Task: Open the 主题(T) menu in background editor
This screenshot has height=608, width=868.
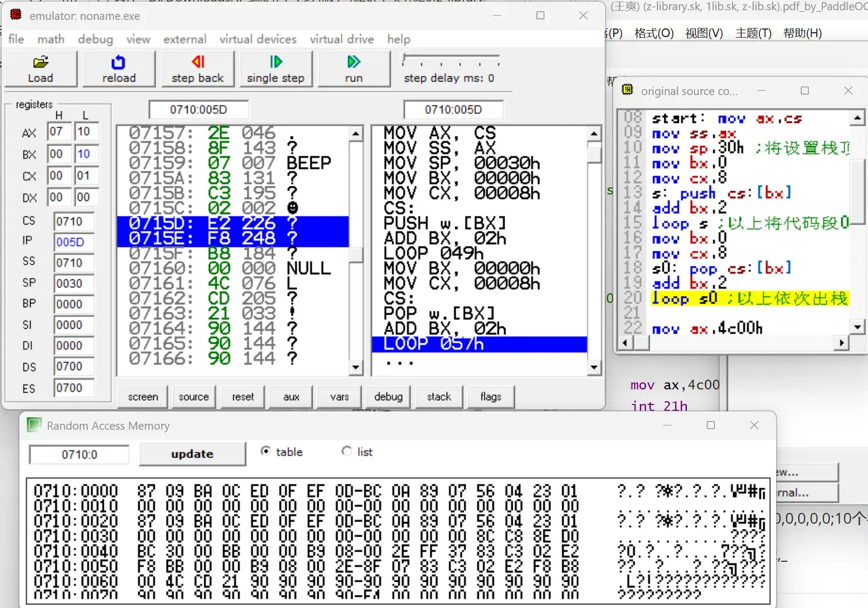Action: pos(754,33)
